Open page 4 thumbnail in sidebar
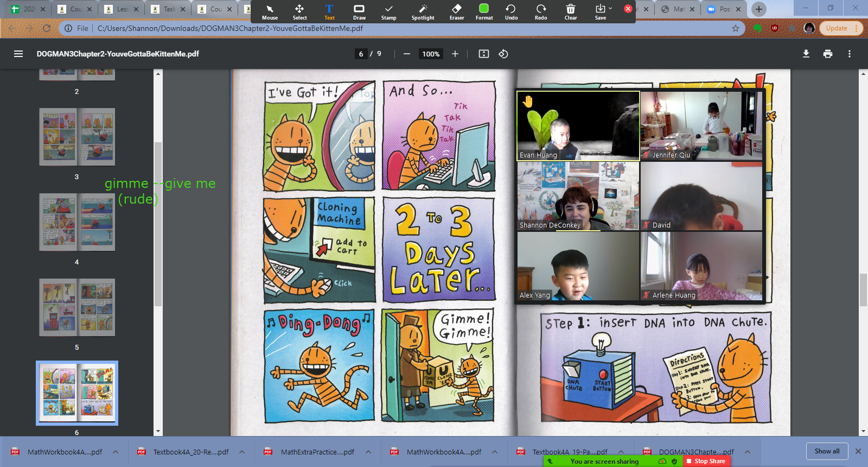The image size is (868, 467). [x=77, y=222]
